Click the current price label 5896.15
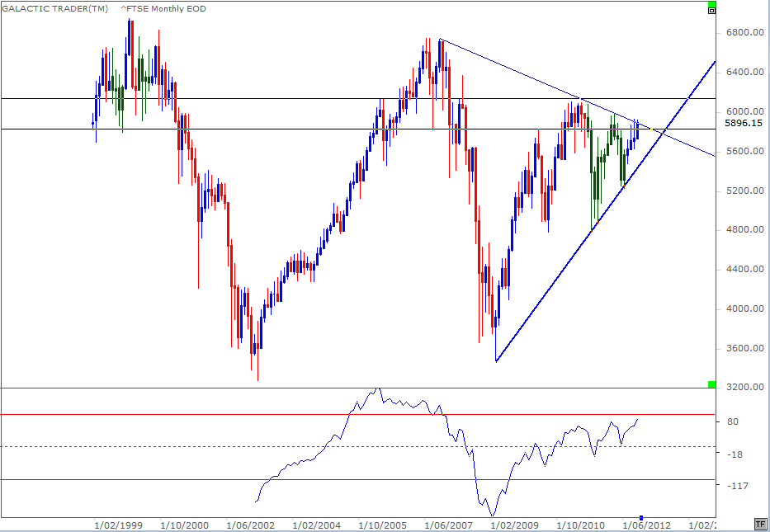770x532 pixels. click(743, 125)
